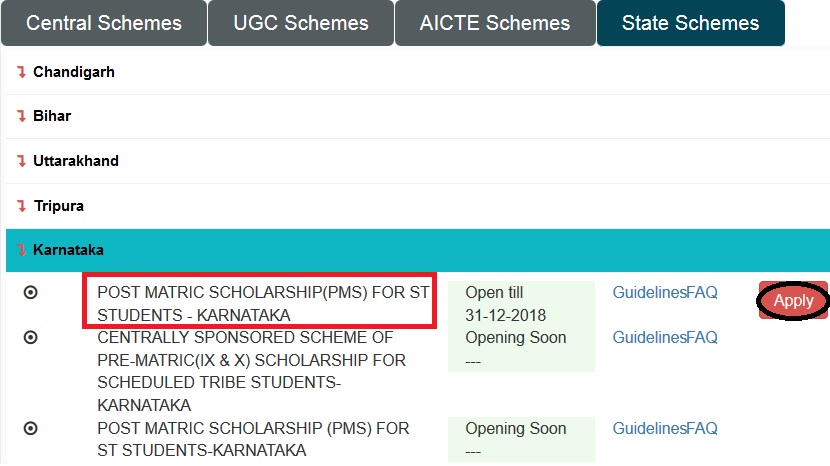The image size is (830, 466).
Task: Expand the Chandigarh arrow icon
Action: [21, 72]
